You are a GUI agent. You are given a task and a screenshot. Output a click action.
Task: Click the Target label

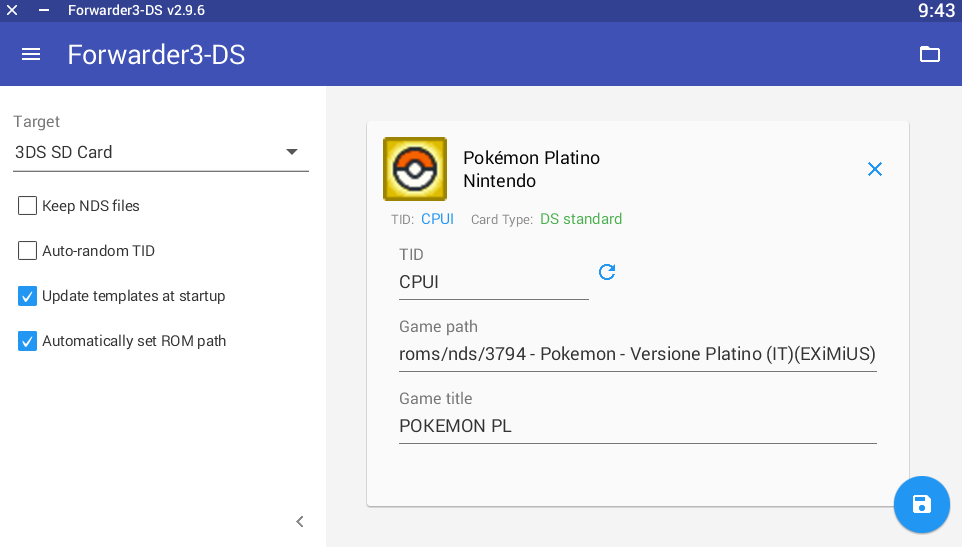pos(37,121)
